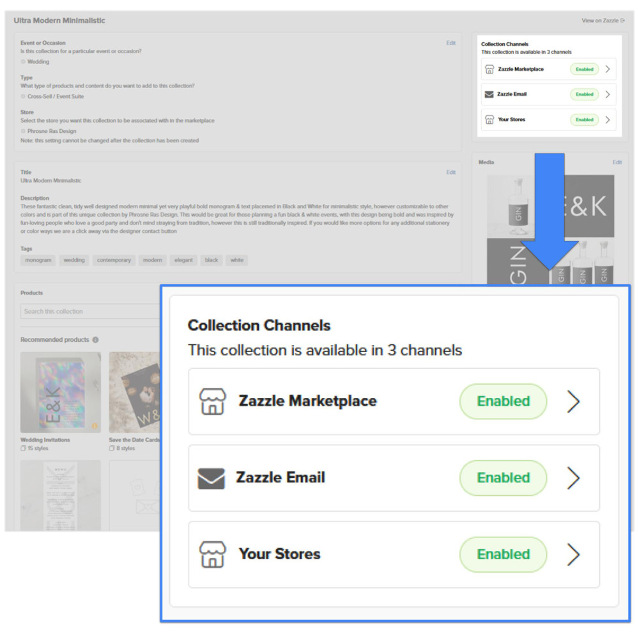Click 'Zazzle Marketplace' label in enlarged callout
Screen dimensions: 639x639
[x=308, y=401]
